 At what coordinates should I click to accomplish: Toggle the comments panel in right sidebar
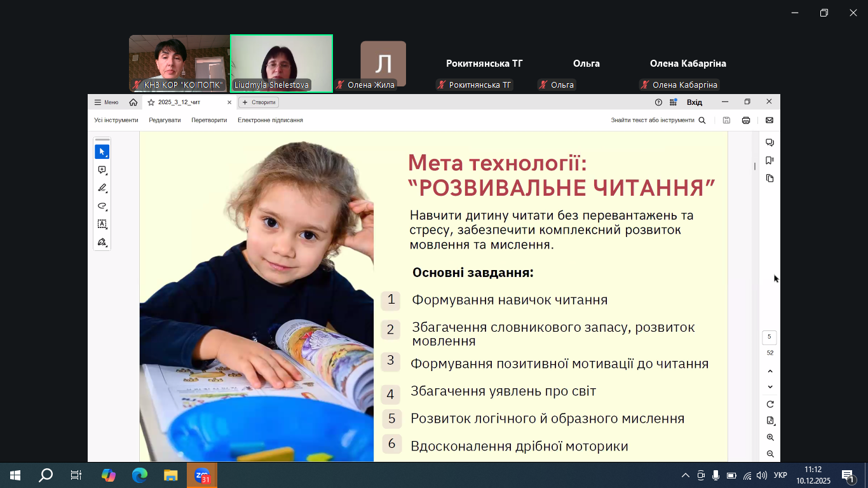[x=770, y=143]
